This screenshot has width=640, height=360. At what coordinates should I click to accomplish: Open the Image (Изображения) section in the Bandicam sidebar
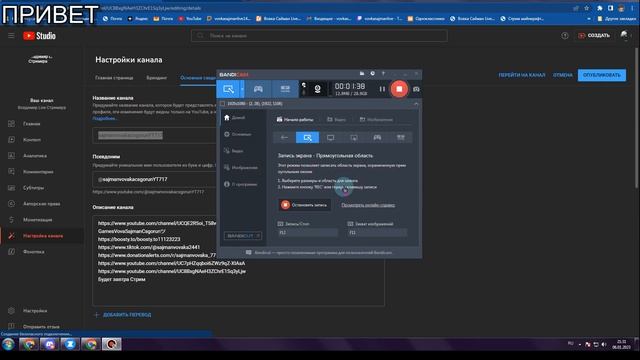pos(241,168)
